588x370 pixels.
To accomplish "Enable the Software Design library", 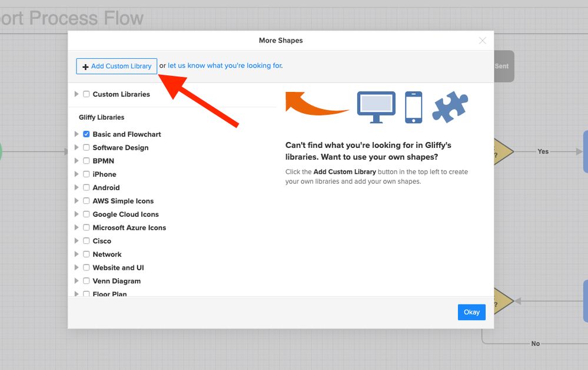I will pos(86,147).
